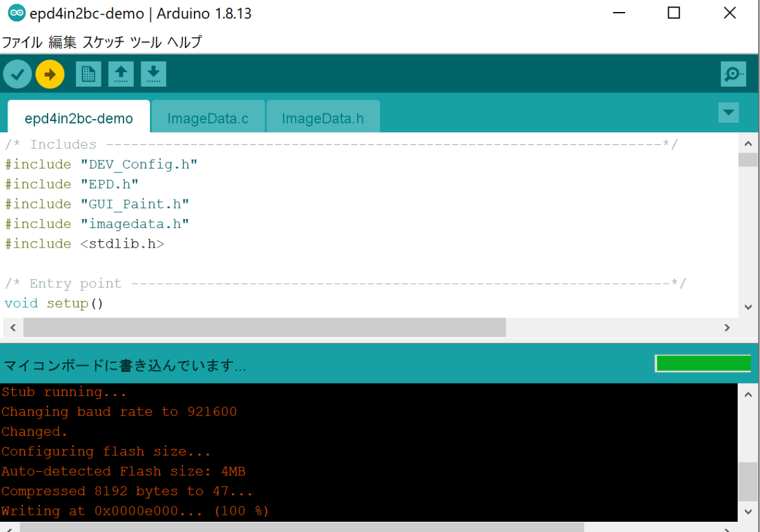This screenshot has height=532, width=760.
Task: Maximize the Arduino window
Action: click(674, 13)
